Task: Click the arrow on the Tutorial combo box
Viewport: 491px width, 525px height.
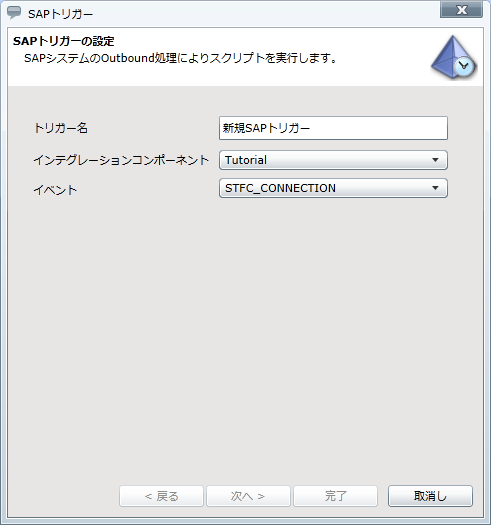Action: [x=435, y=160]
